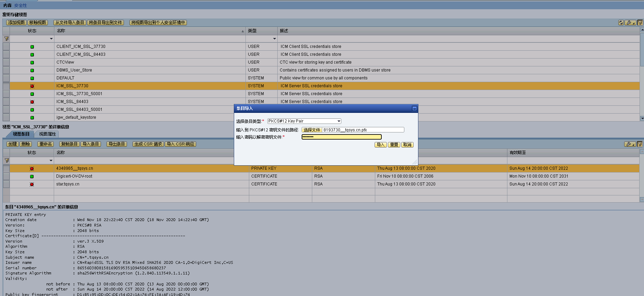Select ICM_SSL_84403 row name
Screen dimensions: 644x296
click(x=72, y=102)
